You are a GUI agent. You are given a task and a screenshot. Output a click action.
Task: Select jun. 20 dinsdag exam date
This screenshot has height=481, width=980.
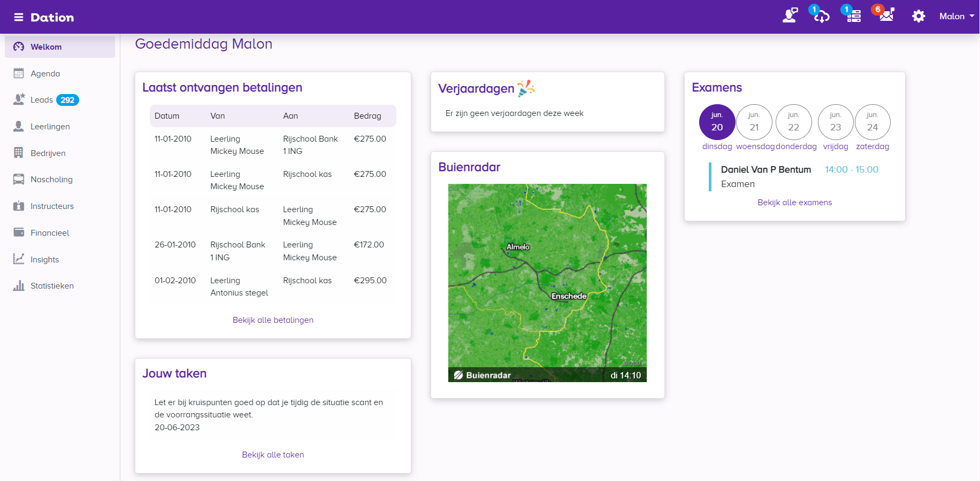click(717, 122)
